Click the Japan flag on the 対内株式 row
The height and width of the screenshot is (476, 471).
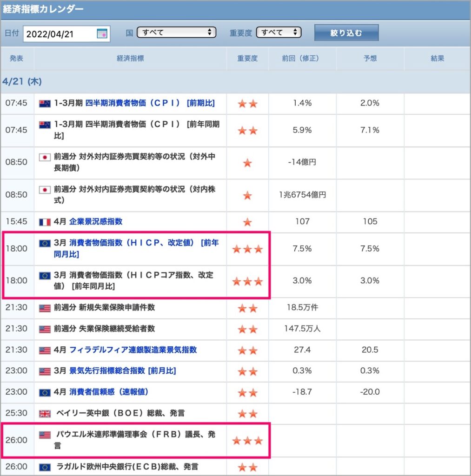pyautogui.click(x=45, y=190)
